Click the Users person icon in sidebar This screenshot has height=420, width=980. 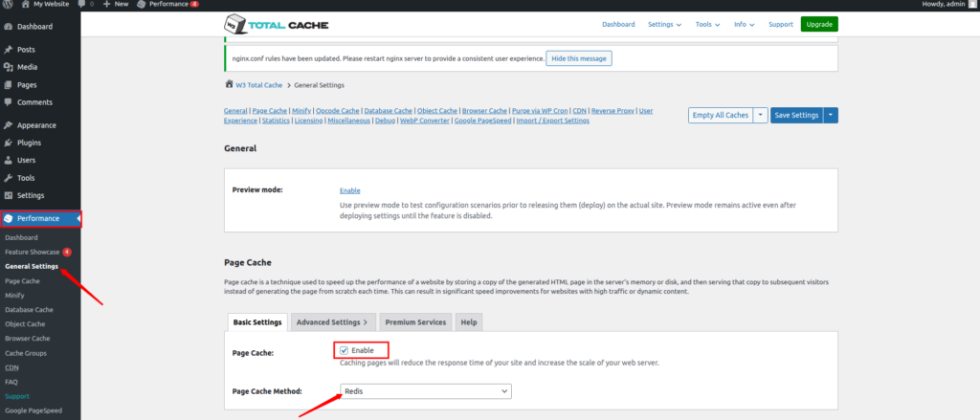pos(8,160)
